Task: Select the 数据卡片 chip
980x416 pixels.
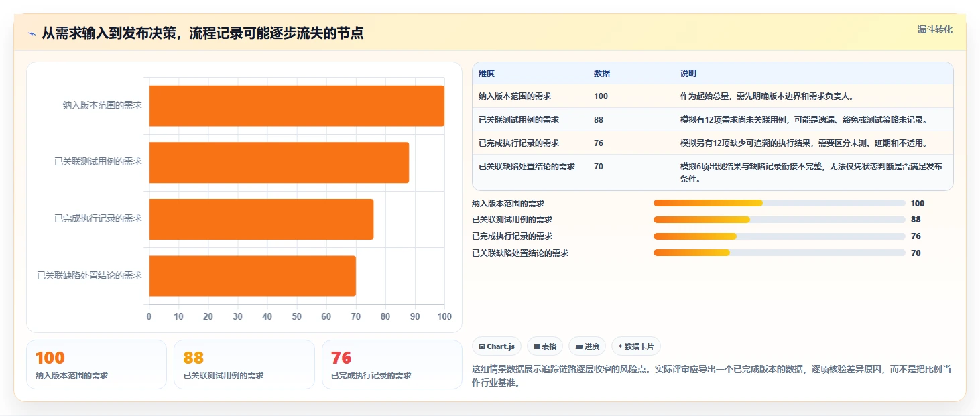Action: 636,346
